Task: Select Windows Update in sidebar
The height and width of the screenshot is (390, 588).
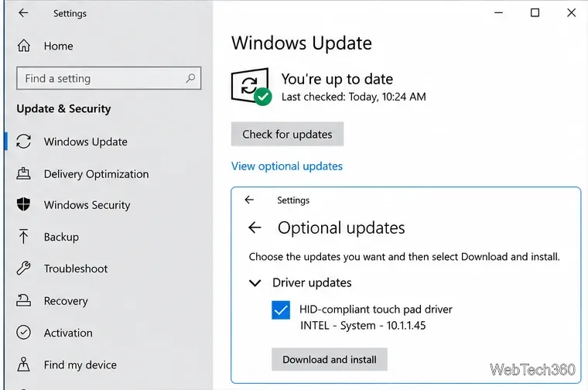Action: tap(86, 142)
